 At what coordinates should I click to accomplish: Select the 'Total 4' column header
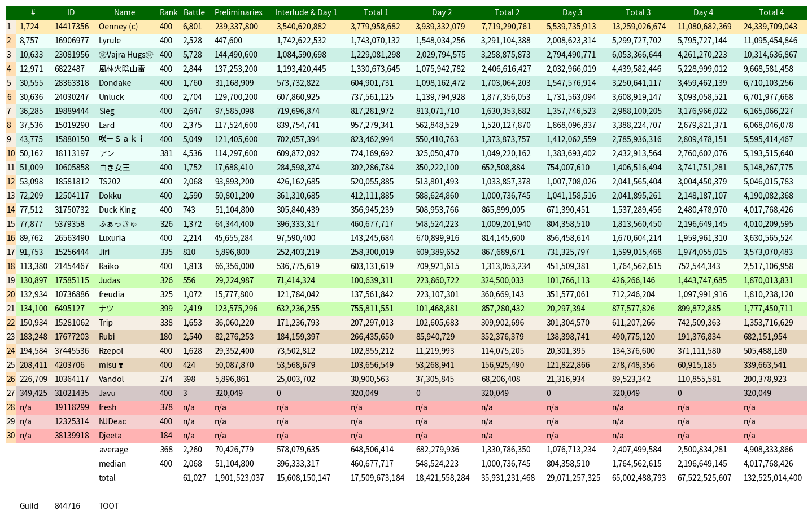771,12
